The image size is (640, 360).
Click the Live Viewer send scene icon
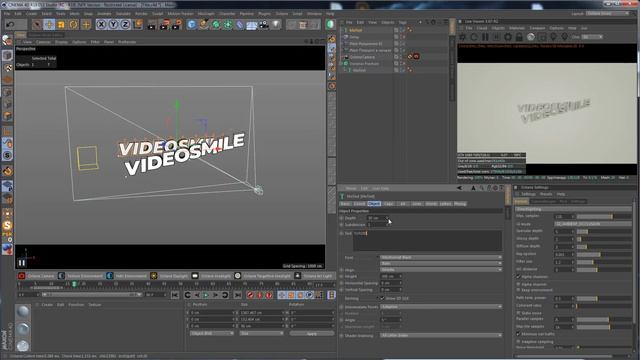[x=463, y=37]
